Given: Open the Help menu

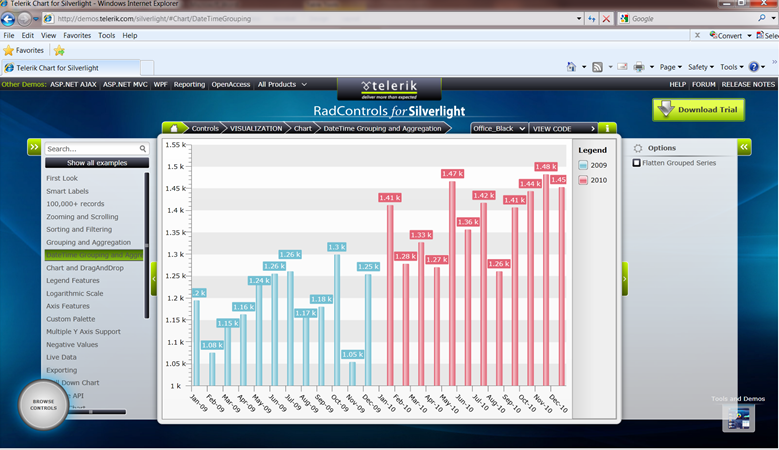Looking at the screenshot, I should point(130,35).
